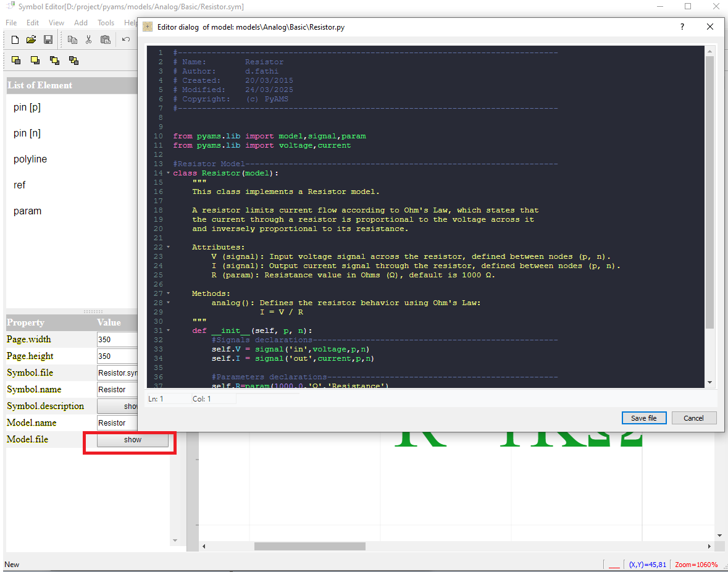The height and width of the screenshot is (572, 728).
Task: Cut the selection using the scissors icon
Action: pos(89,40)
